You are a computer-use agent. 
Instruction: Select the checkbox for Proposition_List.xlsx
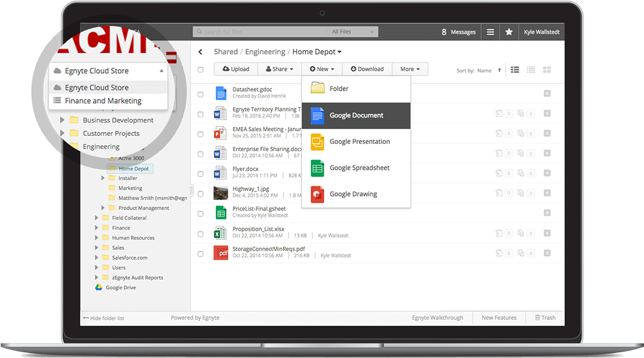coord(200,234)
